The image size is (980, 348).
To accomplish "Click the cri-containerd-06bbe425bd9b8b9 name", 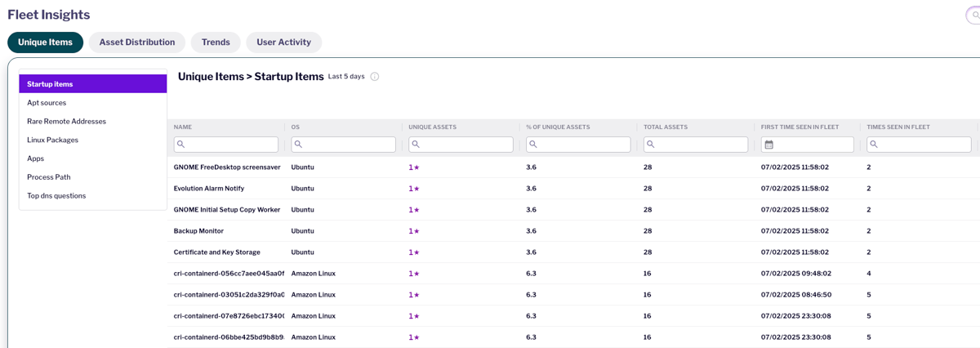I will pyautogui.click(x=229, y=337).
